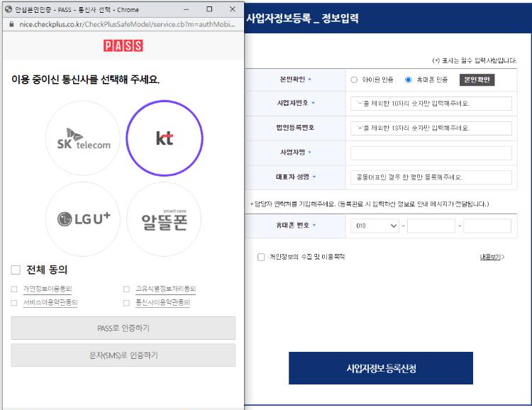Minimize the PASS Chrome popup window
The image size is (532, 410).
pyautogui.click(x=187, y=9)
